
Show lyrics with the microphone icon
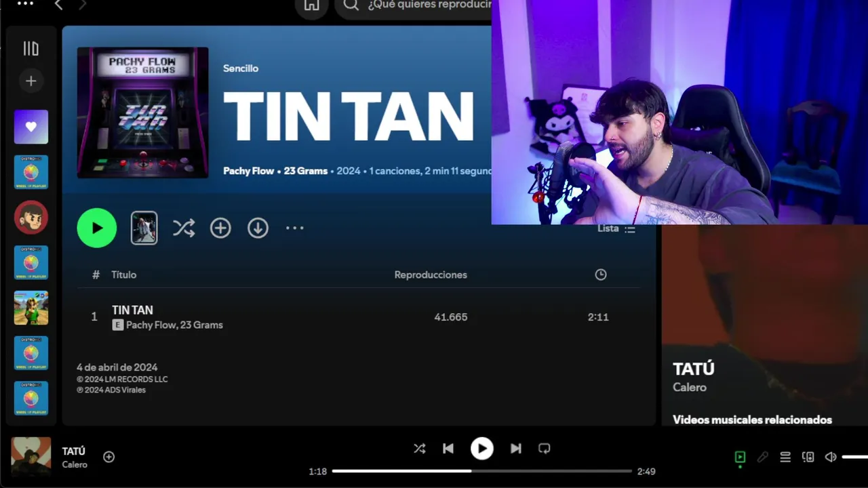click(763, 457)
